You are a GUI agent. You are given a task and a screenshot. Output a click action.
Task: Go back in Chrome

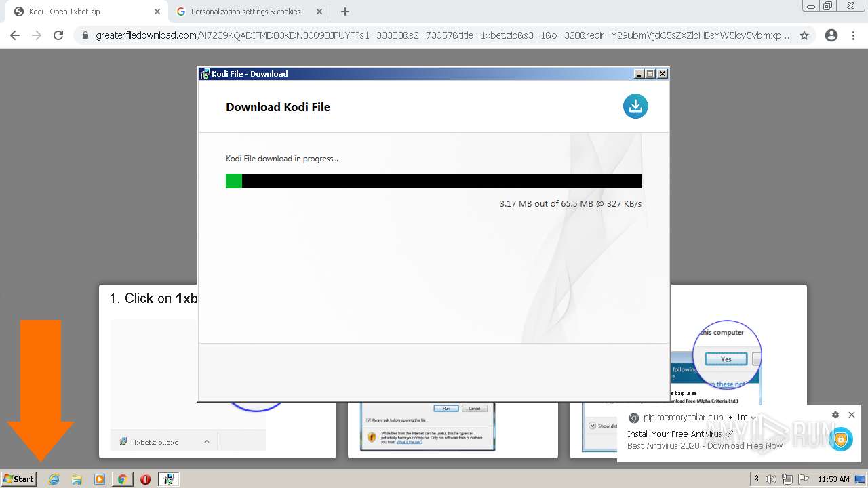tap(15, 35)
